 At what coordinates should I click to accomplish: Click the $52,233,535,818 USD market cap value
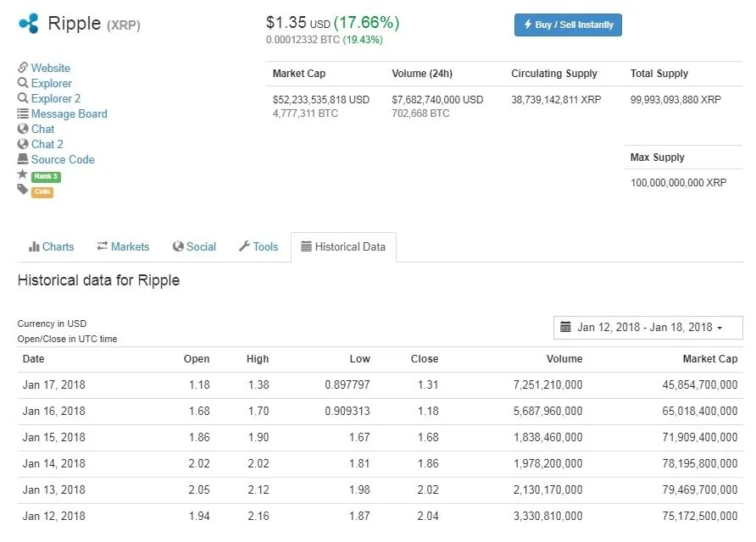(x=321, y=100)
